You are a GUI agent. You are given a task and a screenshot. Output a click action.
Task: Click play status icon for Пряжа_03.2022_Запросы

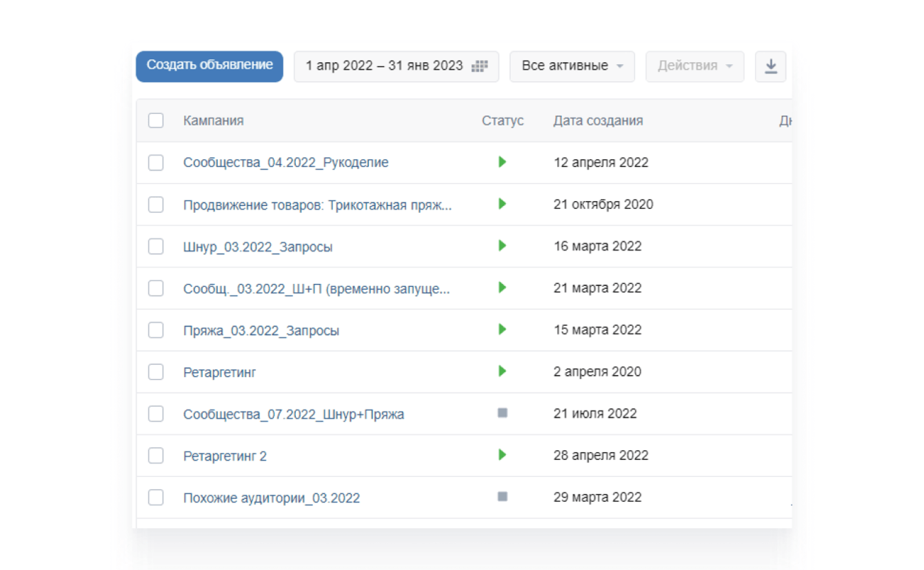click(x=502, y=329)
